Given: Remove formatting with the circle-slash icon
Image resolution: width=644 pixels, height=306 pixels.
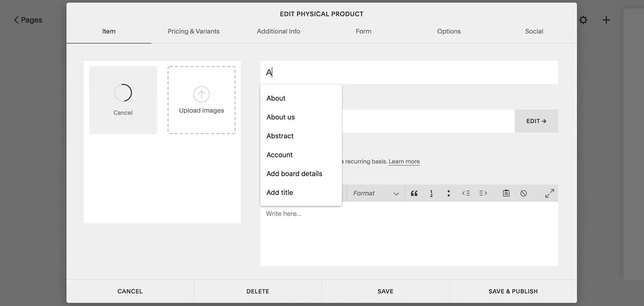Looking at the screenshot, I should click(x=524, y=193).
